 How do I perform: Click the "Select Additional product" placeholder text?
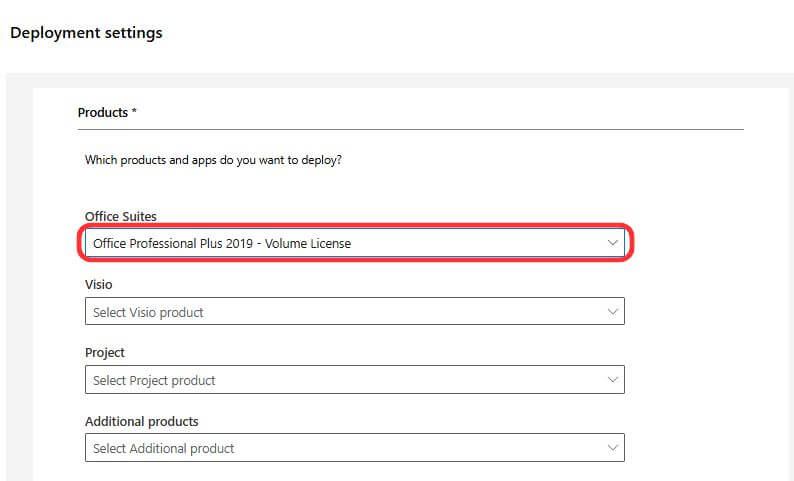point(163,448)
